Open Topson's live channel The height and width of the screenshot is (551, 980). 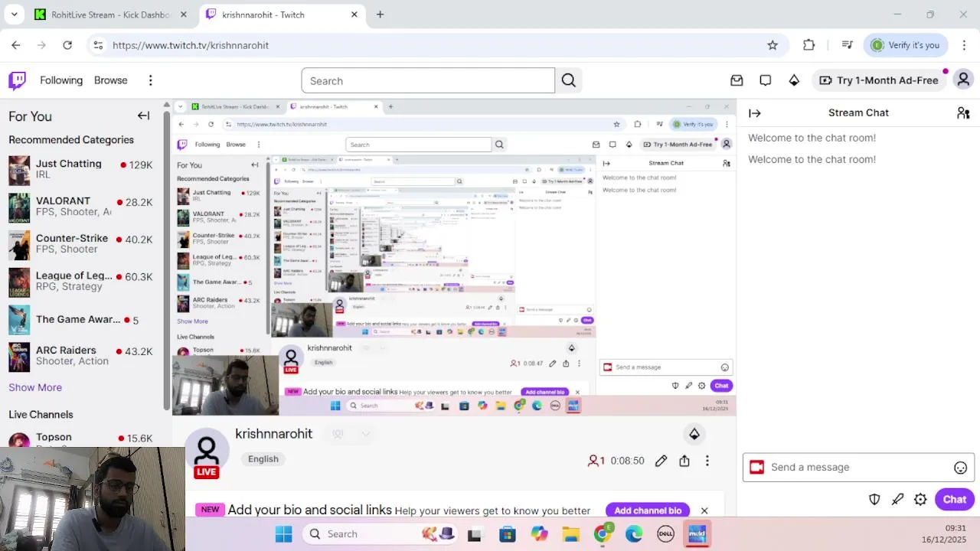[x=80, y=439]
